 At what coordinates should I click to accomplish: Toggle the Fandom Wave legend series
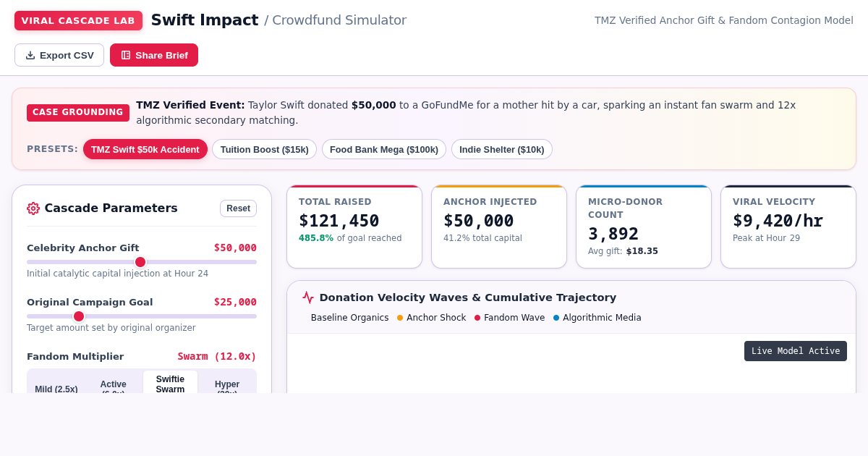[510, 318]
